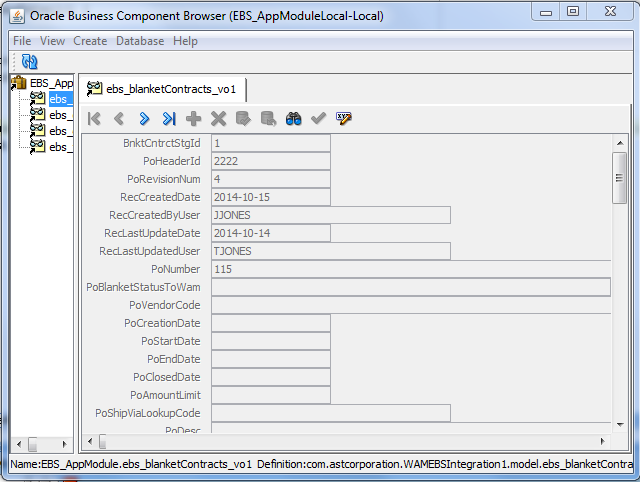Screen dimensions: 640x482
Task: Click the form scroll up arrow
Action: coord(620,143)
